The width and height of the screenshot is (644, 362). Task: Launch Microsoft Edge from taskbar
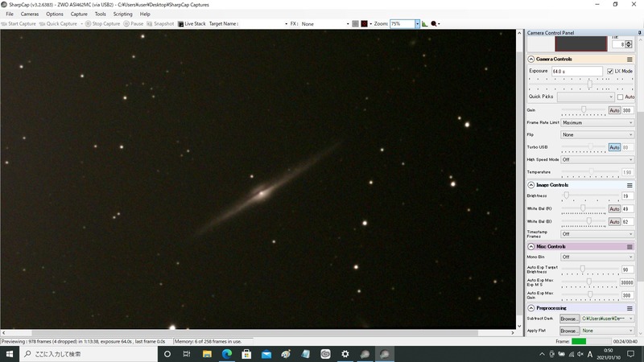(227, 354)
